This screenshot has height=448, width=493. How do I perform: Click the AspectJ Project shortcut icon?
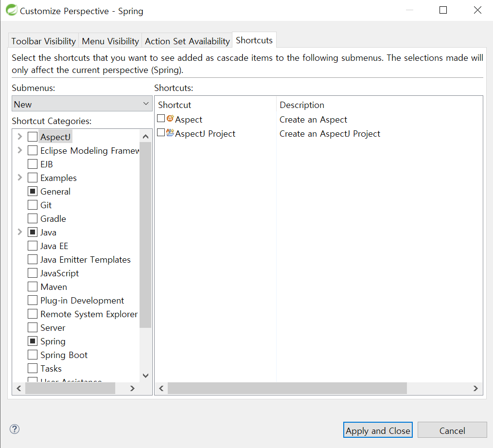coord(170,132)
